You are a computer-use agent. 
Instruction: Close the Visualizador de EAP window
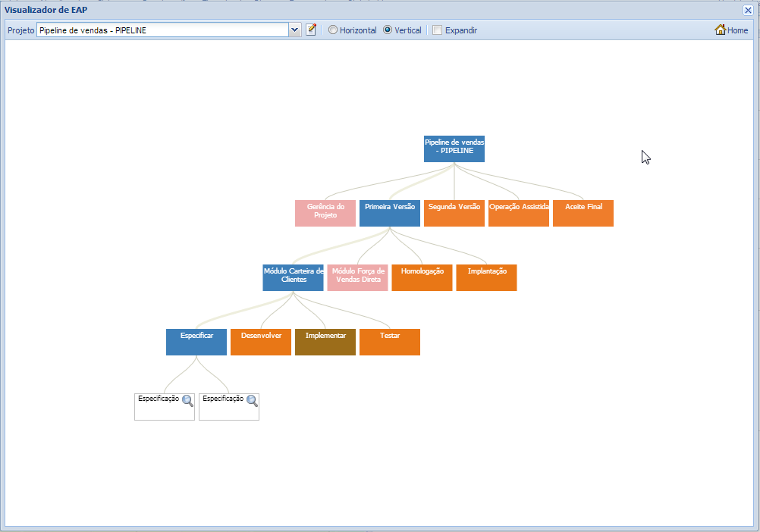[x=748, y=10]
